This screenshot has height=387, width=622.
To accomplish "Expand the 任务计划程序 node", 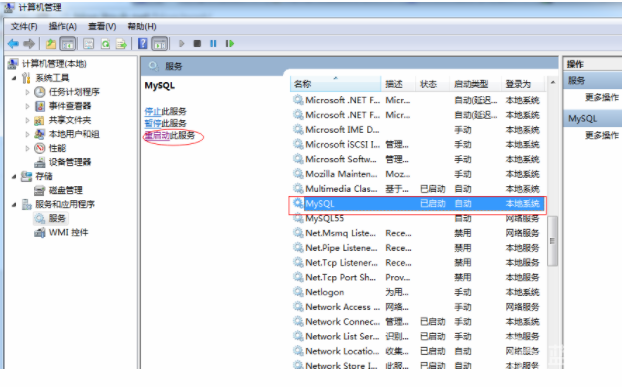I will (27, 92).
